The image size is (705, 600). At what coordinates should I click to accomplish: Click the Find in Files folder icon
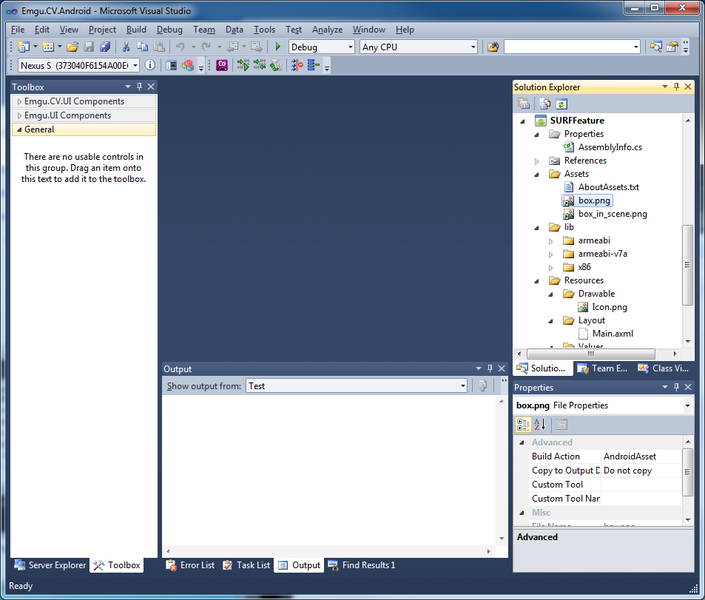(x=493, y=47)
